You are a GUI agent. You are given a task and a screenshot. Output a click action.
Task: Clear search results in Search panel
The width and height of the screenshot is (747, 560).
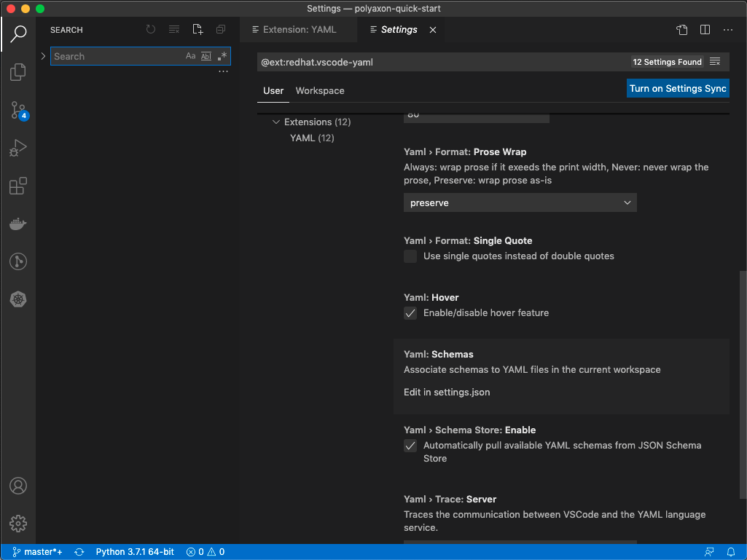pyautogui.click(x=174, y=30)
